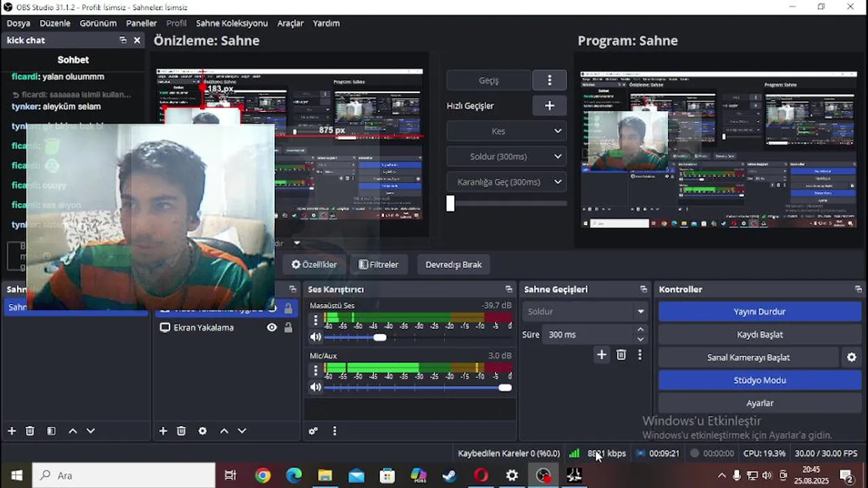Open Masaüstü Ses options dots
The height and width of the screenshot is (488, 868).
(315, 320)
